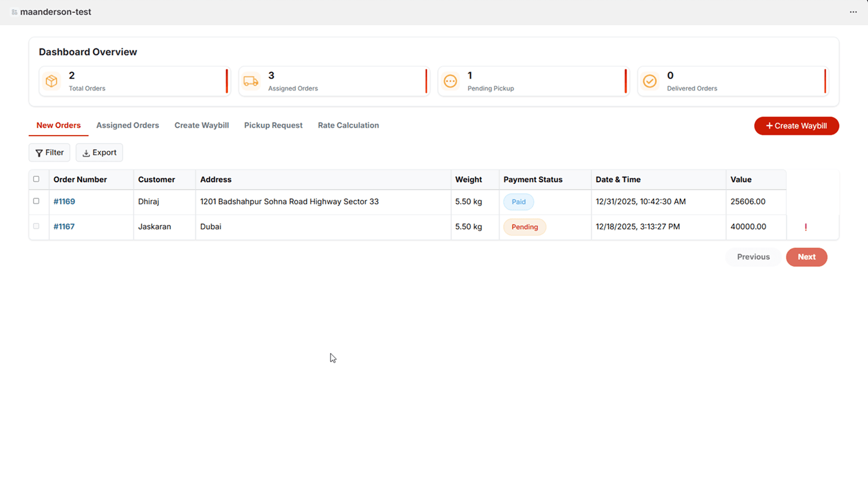Open the Filter options
868x488 pixels.
(49, 152)
